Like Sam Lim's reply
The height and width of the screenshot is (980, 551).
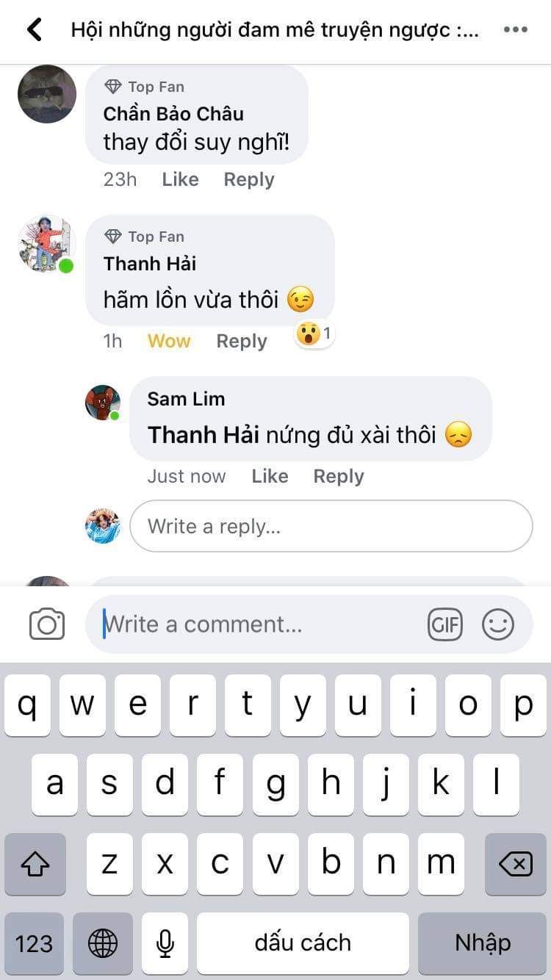click(270, 477)
